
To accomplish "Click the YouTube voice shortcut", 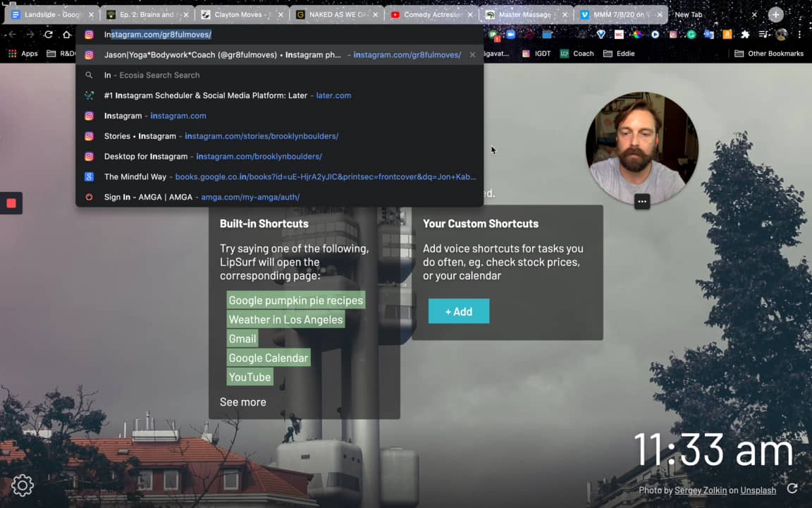I will point(250,377).
